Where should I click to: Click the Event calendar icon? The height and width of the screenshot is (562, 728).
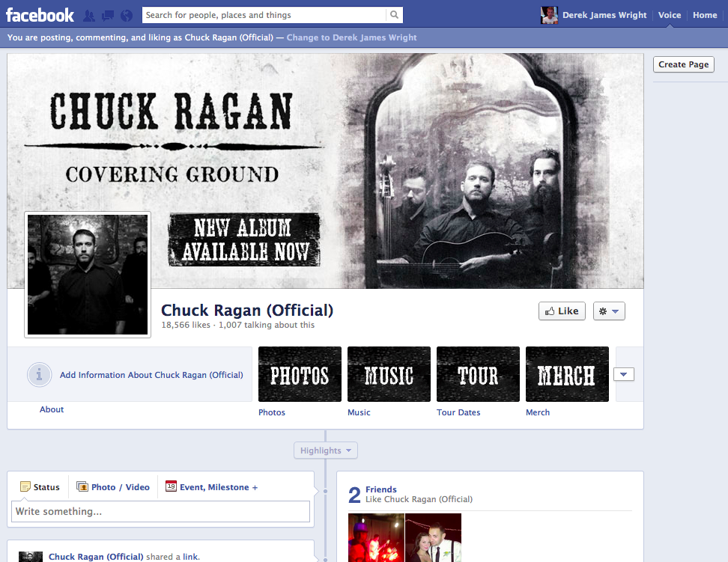[171, 486]
